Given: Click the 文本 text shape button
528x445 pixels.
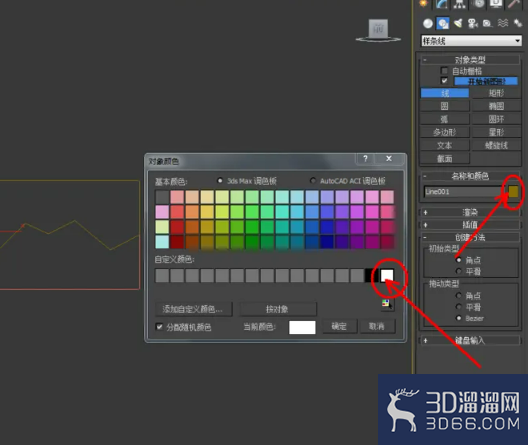Looking at the screenshot, I should point(445,145).
